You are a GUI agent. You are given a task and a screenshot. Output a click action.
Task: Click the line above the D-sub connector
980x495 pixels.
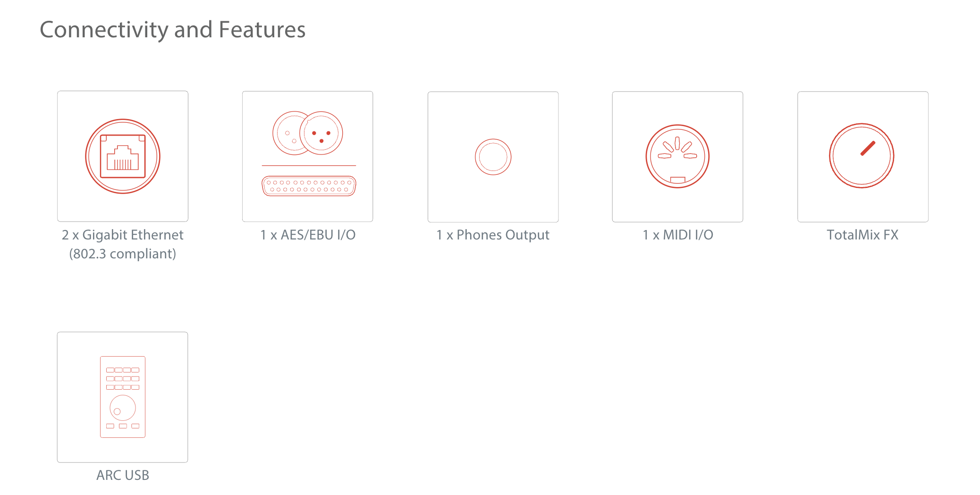pyautogui.click(x=309, y=166)
